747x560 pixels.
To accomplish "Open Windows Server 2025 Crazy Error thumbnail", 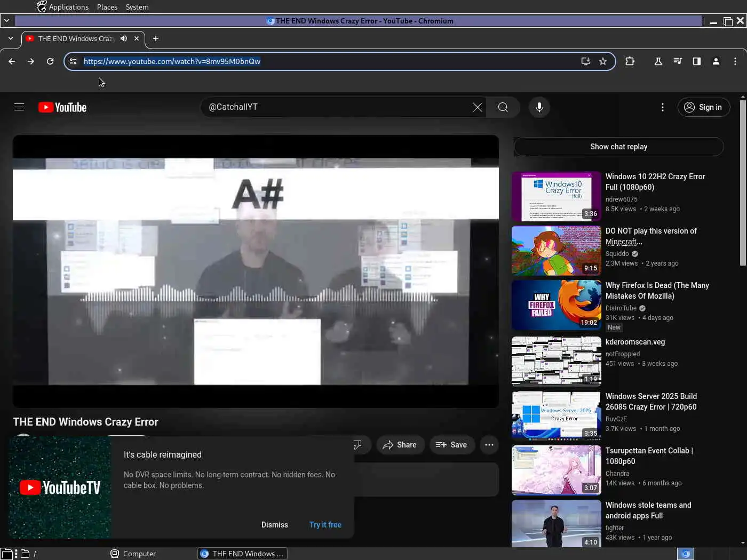I will click(x=557, y=416).
